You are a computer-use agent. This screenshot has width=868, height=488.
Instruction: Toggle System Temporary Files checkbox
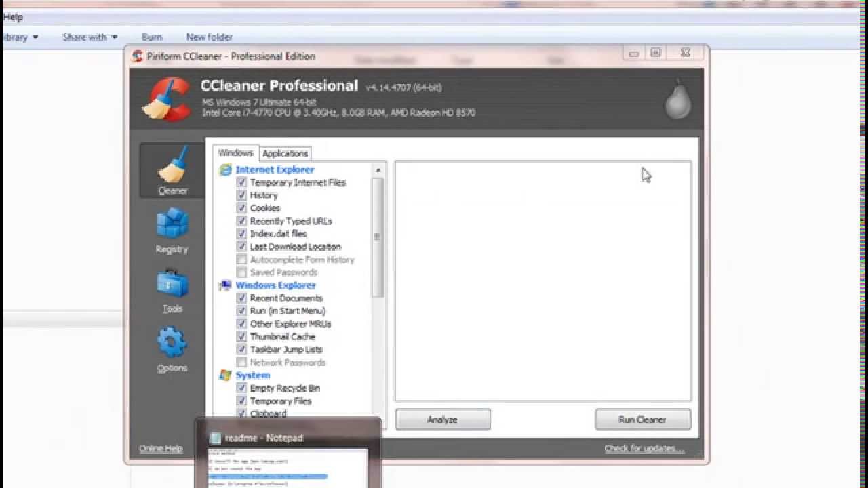241,401
